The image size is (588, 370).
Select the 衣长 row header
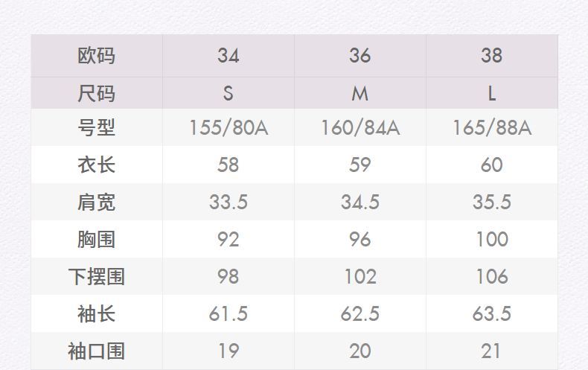(x=97, y=165)
